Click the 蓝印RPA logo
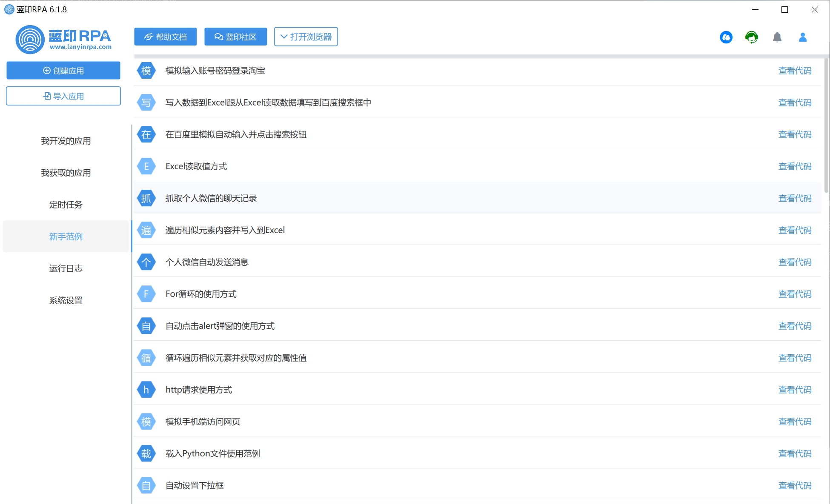 pos(63,40)
